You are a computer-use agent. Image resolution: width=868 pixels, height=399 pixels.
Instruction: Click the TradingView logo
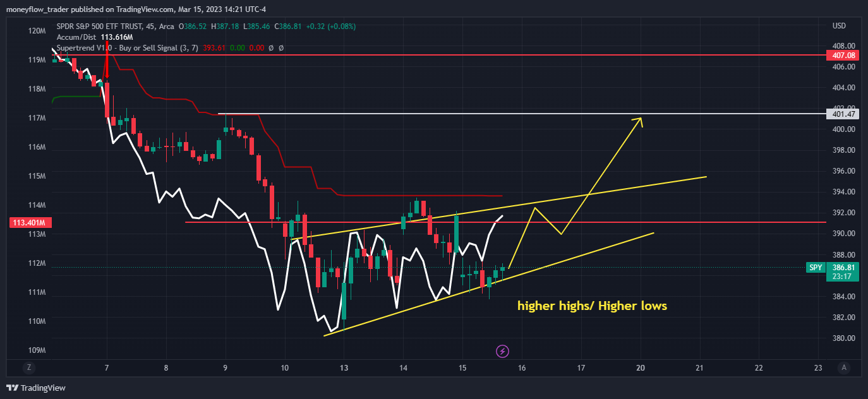click(36, 388)
